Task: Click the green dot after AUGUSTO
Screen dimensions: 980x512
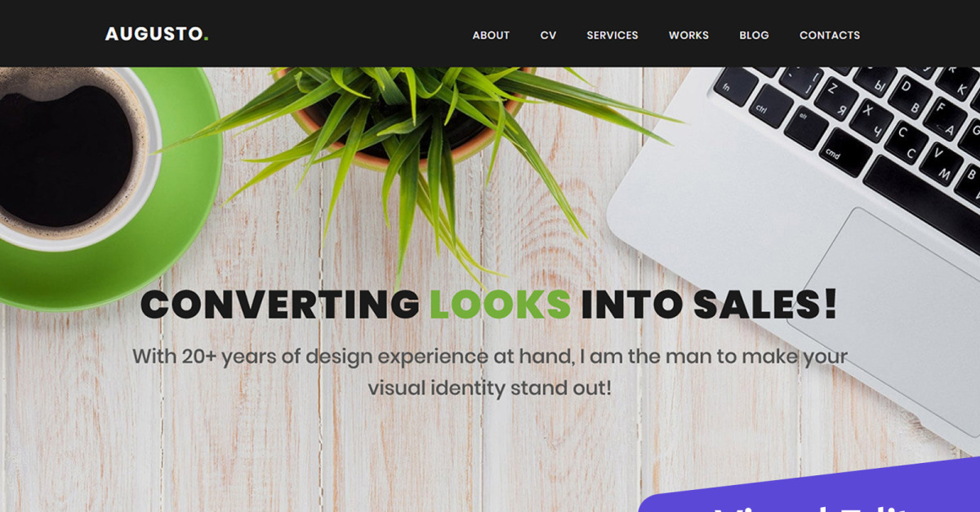Action: click(206, 39)
